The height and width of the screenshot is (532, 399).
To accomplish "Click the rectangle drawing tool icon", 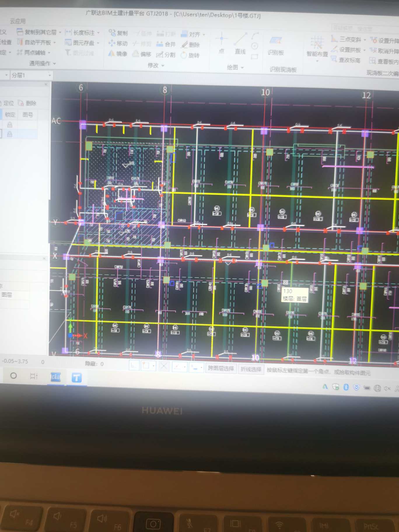I will click(254, 57).
